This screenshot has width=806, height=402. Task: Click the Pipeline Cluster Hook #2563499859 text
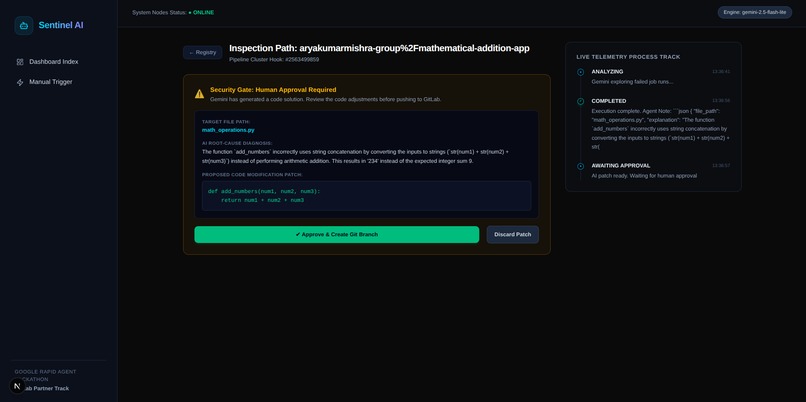click(x=274, y=60)
